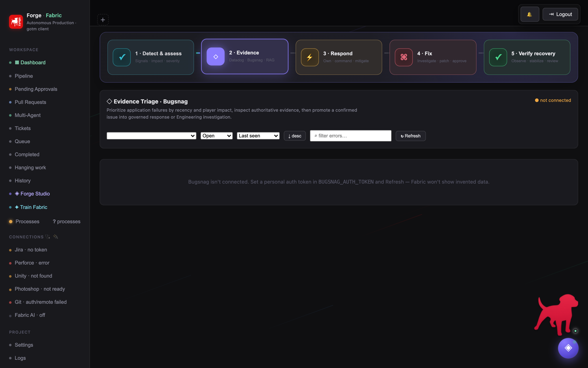This screenshot has width=588, height=368.
Task: Click the WORKSPACE section label
Action: click(x=24, y=50)
